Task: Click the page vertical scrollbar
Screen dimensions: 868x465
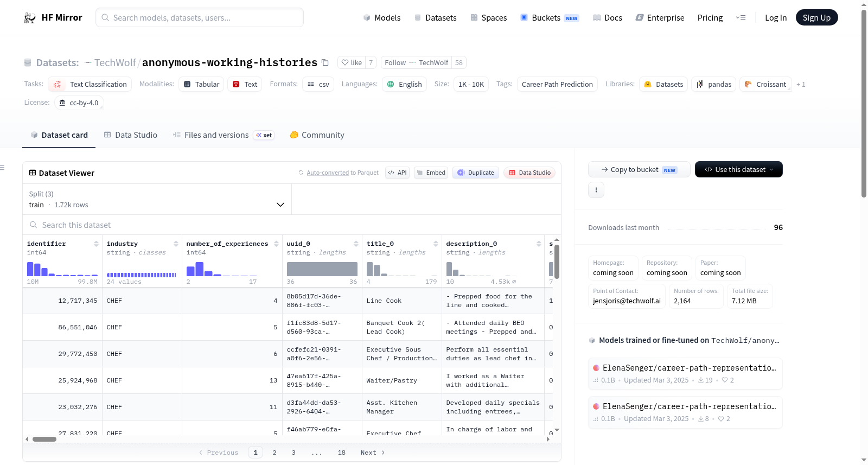Action: tap(864, 103)
